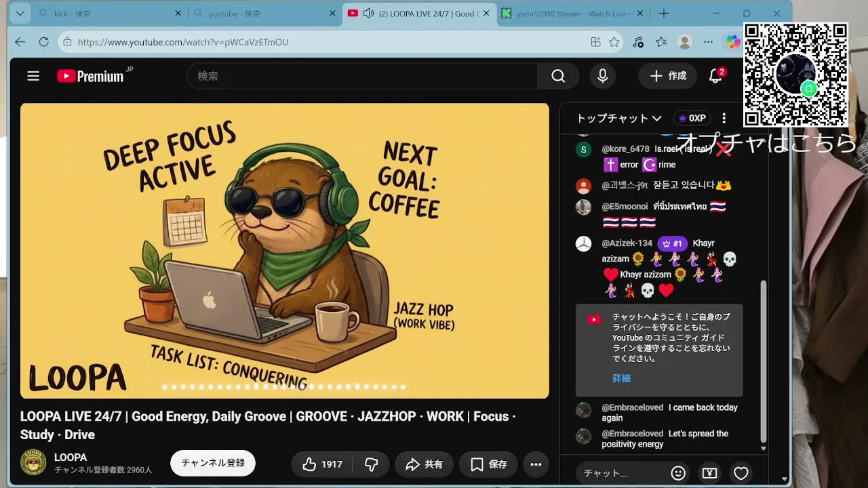Switch to the "kick - 検索" browser tab
The height and width of the screenshot is (488, 868).
click(x=108, y=14)
